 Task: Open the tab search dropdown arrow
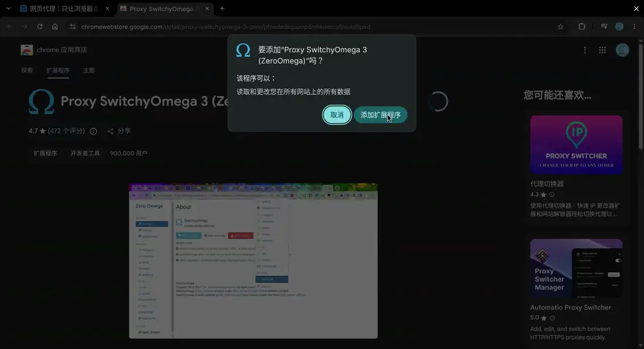click(8, 9)
